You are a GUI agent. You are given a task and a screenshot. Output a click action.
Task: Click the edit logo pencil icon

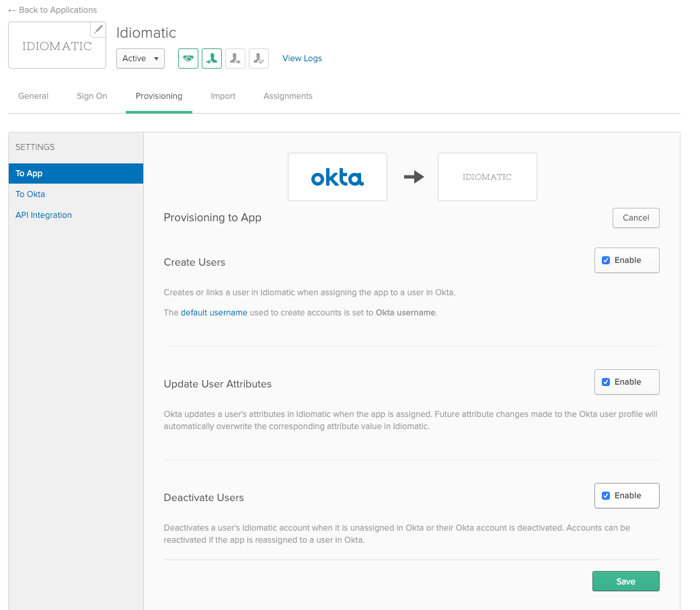point(98,30)
